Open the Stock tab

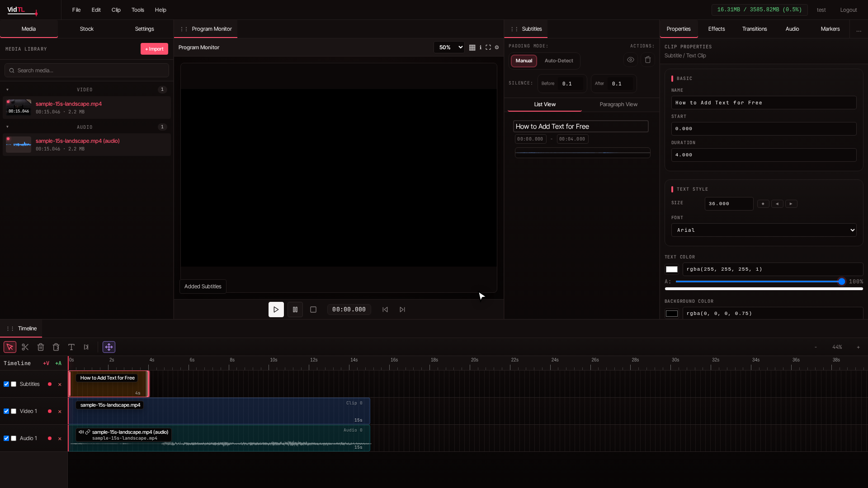click(x=87, y=29)
